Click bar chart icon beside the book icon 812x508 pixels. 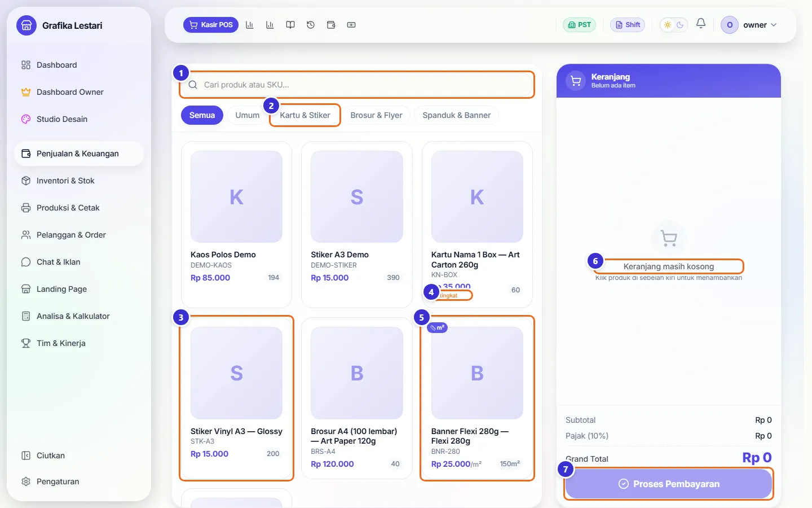(270, 25)
